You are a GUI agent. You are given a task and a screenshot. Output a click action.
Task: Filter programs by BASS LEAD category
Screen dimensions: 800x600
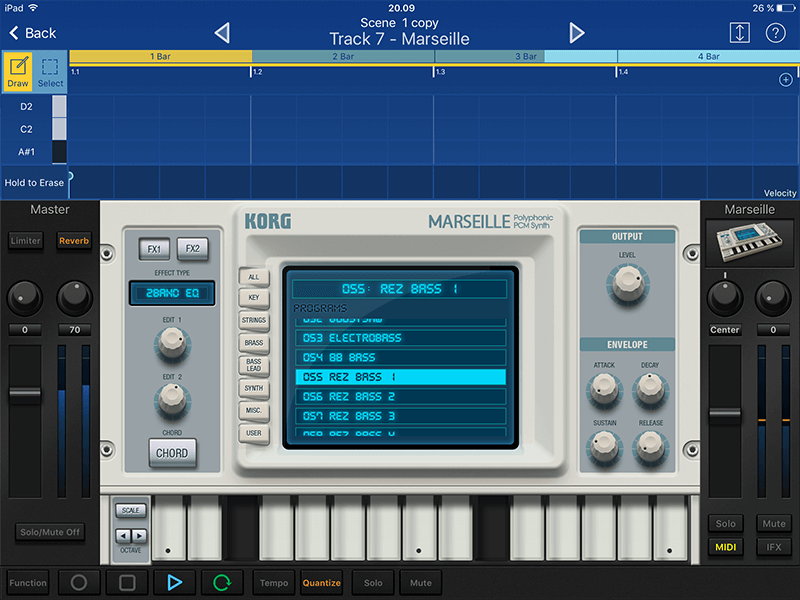coord(254,365)
